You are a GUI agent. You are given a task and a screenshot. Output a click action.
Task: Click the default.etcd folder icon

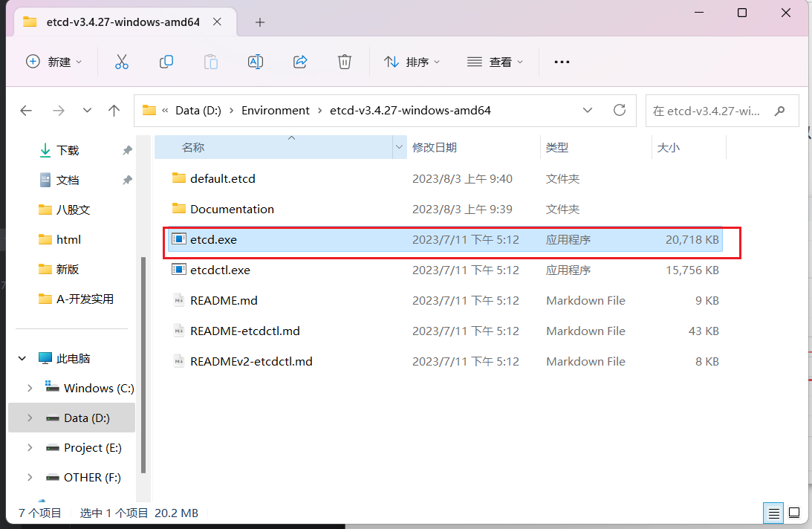tap(178, 178)
